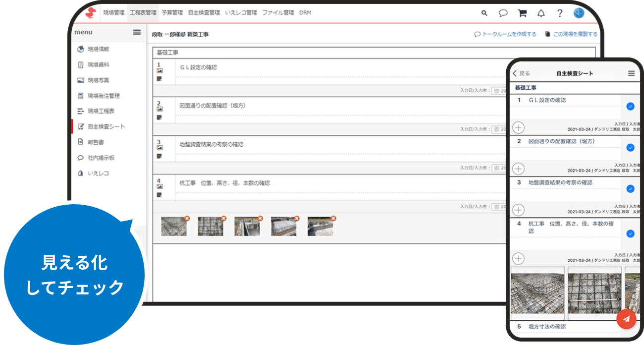Tap 戻る back button on phone
This screenshot has width=644, height=349.
[522, 73]
